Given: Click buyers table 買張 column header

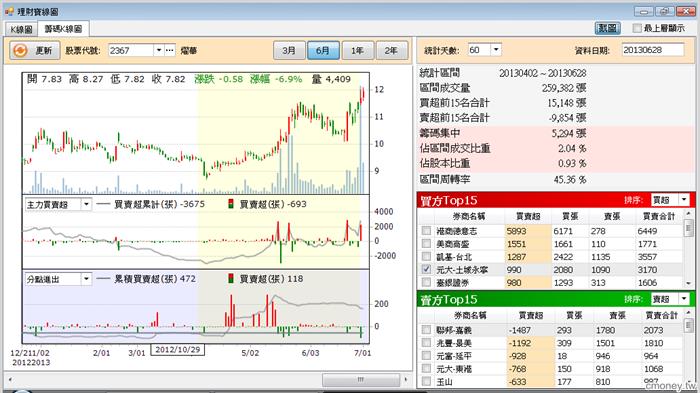Looking at the screenshot, I should click(x=571, y=217).
